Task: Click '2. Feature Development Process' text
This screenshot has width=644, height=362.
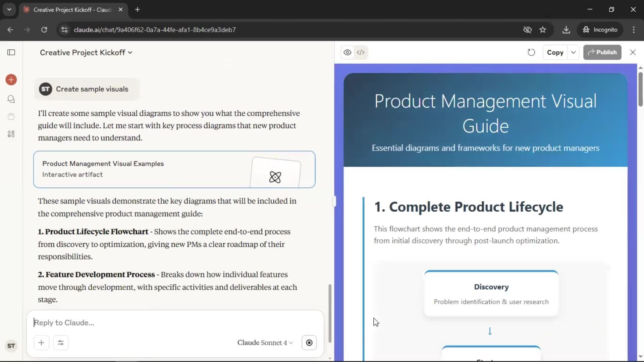Action: pos(96,275)
